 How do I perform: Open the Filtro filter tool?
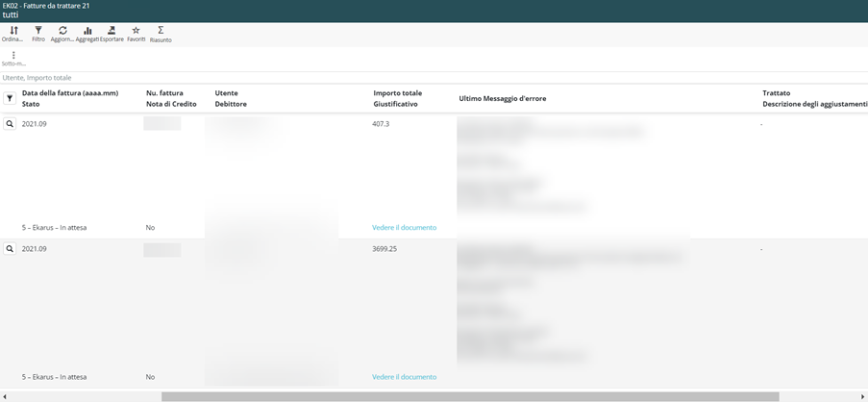point(38,32)
